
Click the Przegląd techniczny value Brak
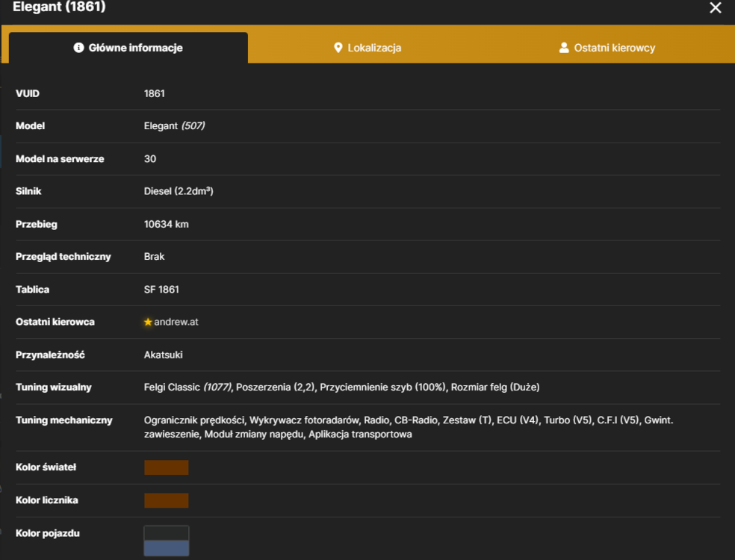(x=154, y=257)
